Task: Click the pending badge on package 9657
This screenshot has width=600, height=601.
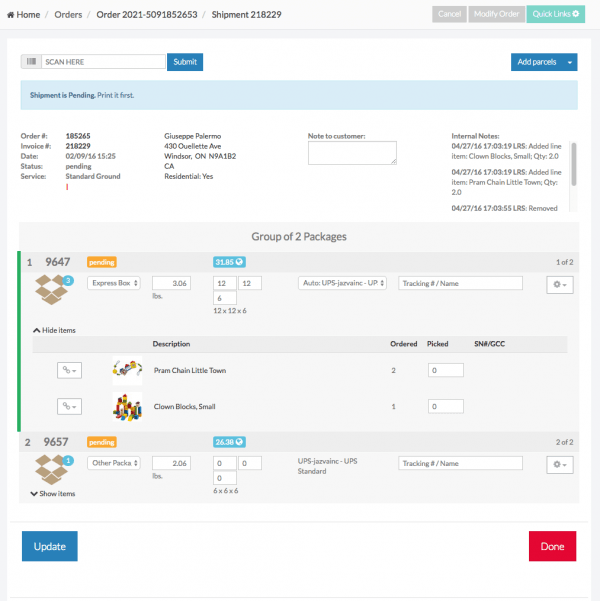Action: [102, 442]
